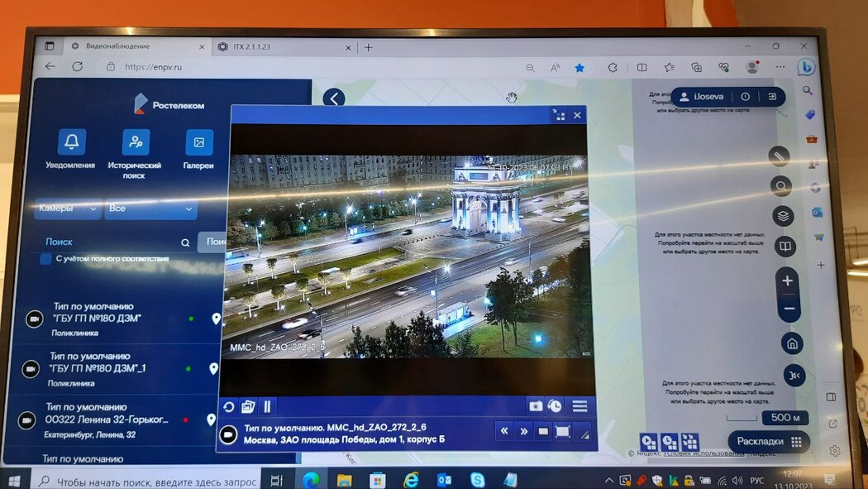
Task: Open video archive clock icon
Action: [555, 406]
